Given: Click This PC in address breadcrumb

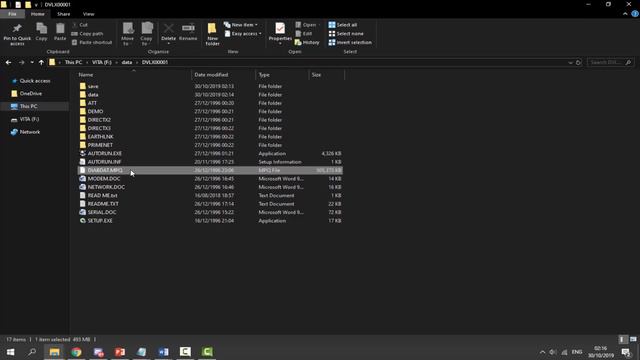Looking at the screenshot, I should coord(73,62).
